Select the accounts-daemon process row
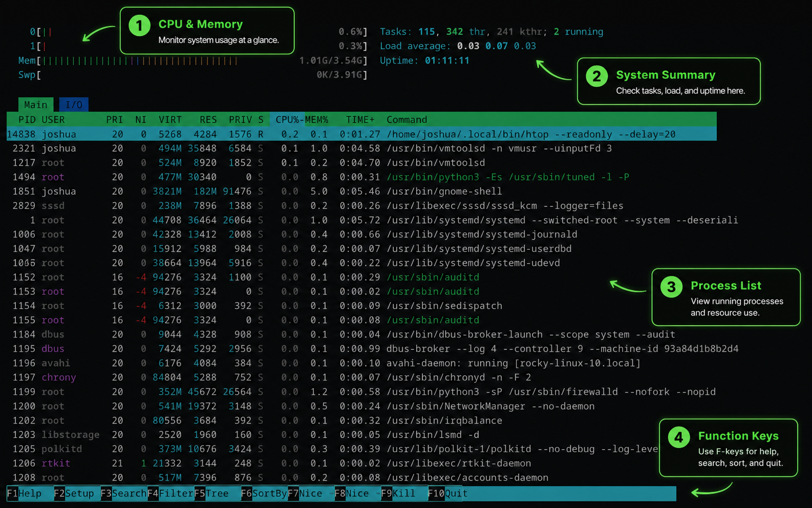The height and width of the screenshot is (508, 812). [333, 478]
